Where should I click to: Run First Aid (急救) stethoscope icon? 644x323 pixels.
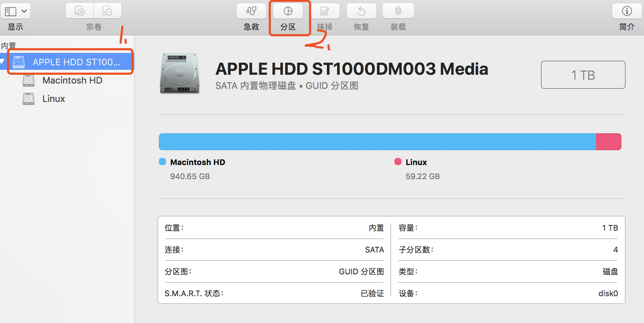pos(251,11)
